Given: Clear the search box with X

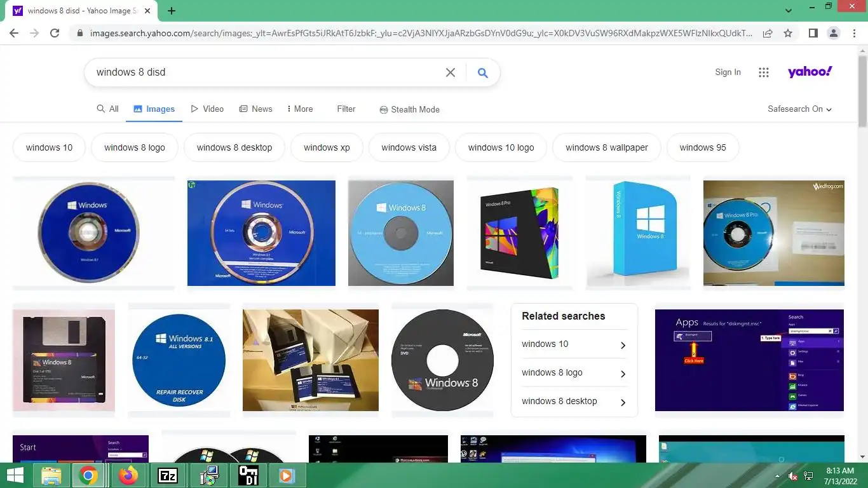Looking at the screenshot, I should coord(451,72).
